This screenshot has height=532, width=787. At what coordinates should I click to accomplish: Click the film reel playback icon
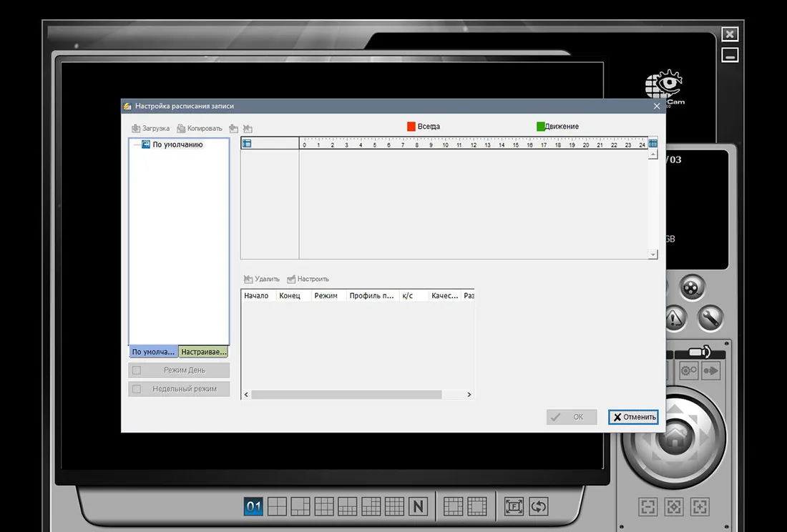click(x=692, y=288)
